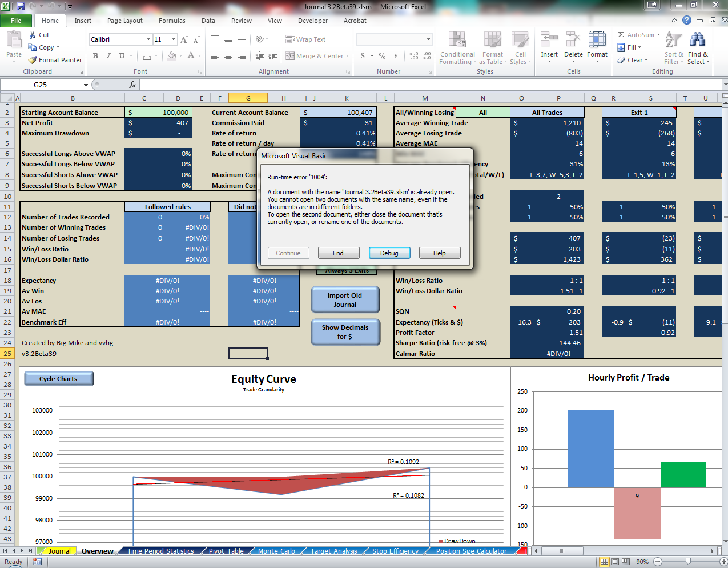728x568 pixels.
Task: Click the Cut scissors icon
Action: pyautogui.click(x=32, y=35)
